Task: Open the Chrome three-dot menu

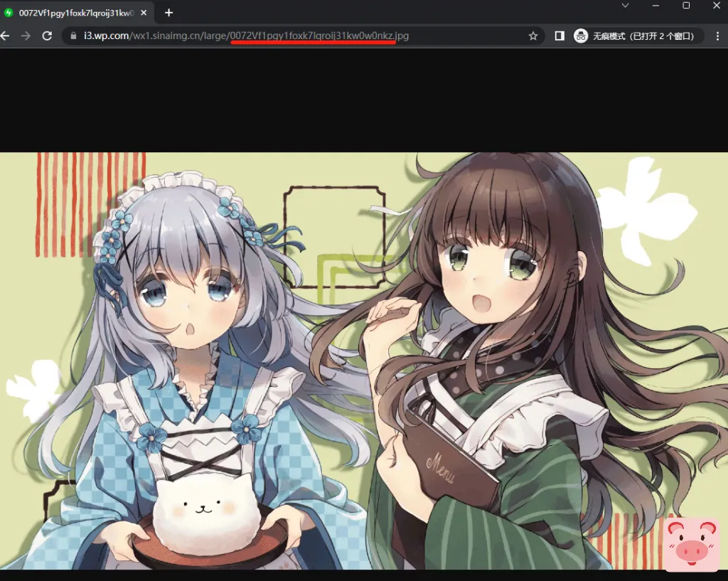Action: click(x=717, y=36)
